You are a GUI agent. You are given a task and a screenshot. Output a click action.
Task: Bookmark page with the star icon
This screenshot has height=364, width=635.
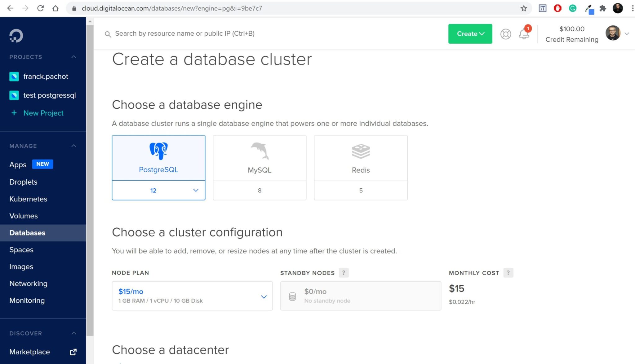point(524,8)
